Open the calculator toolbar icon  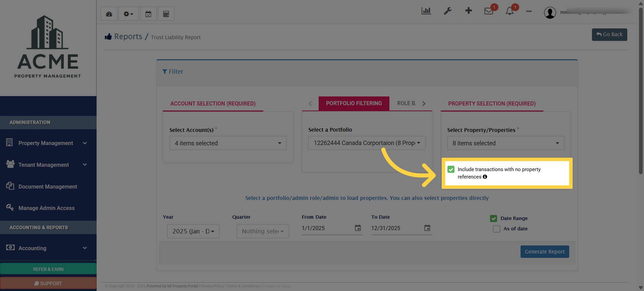coord(166,14)
